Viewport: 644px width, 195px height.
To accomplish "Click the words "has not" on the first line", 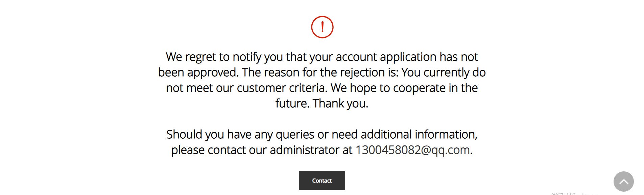I will 459,57.
